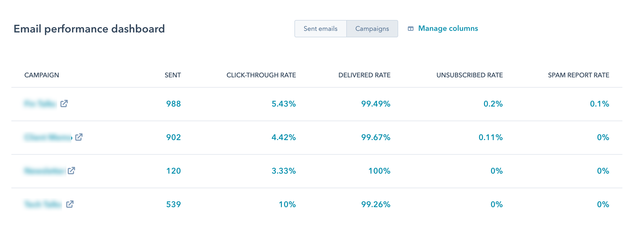This screenshot has width=644, height=245.
Task: Click the Click-through rate column header
Action: (x=261, y=75)
